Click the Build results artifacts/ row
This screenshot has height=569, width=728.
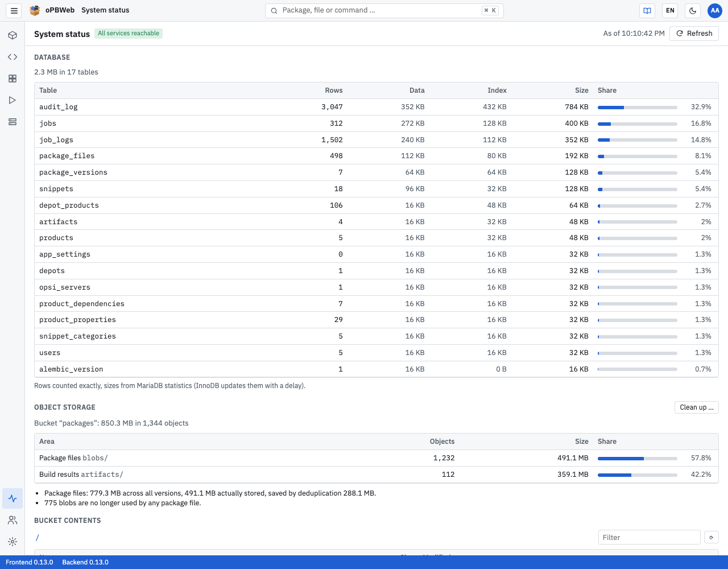point(376,475)
